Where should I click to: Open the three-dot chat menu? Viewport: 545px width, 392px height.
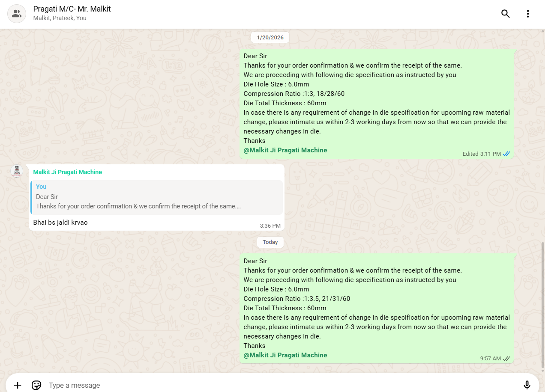[x=528, y=14]
